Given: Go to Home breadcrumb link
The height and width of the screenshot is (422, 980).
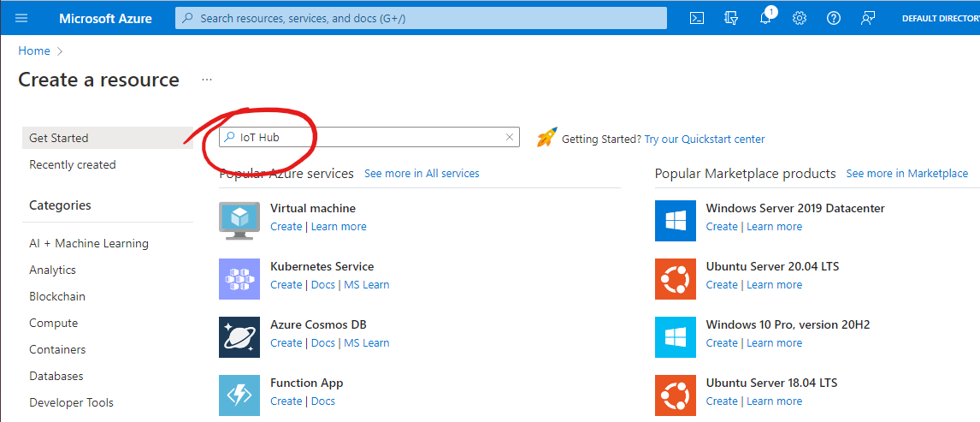Looking at the screenshot, I should point(33,51).
